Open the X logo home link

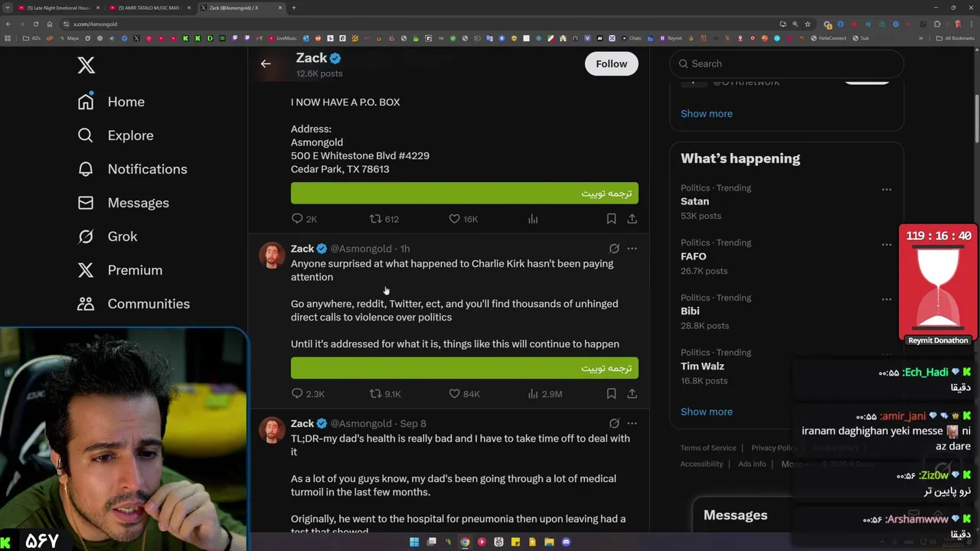[86, 65]
